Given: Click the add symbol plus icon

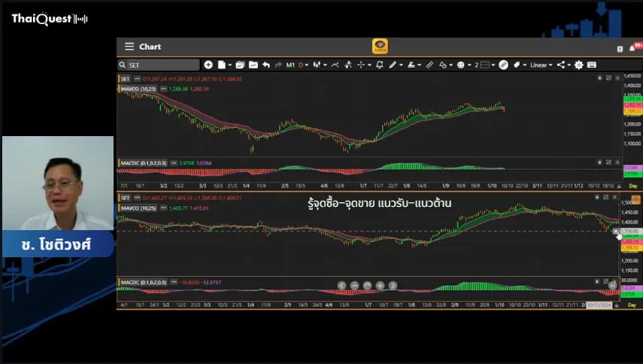Looking at the screenshot, I should coord(208,65).
